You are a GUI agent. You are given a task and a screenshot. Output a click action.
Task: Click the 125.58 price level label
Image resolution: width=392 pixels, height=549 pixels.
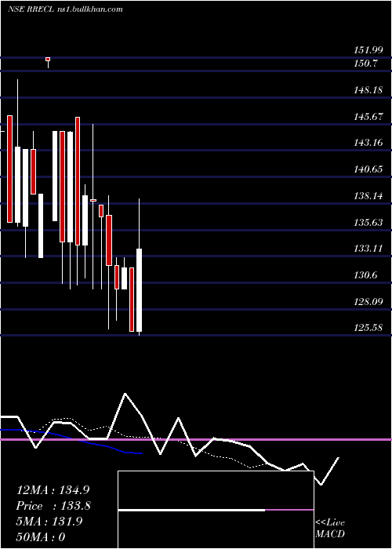[x=368, y=328]
